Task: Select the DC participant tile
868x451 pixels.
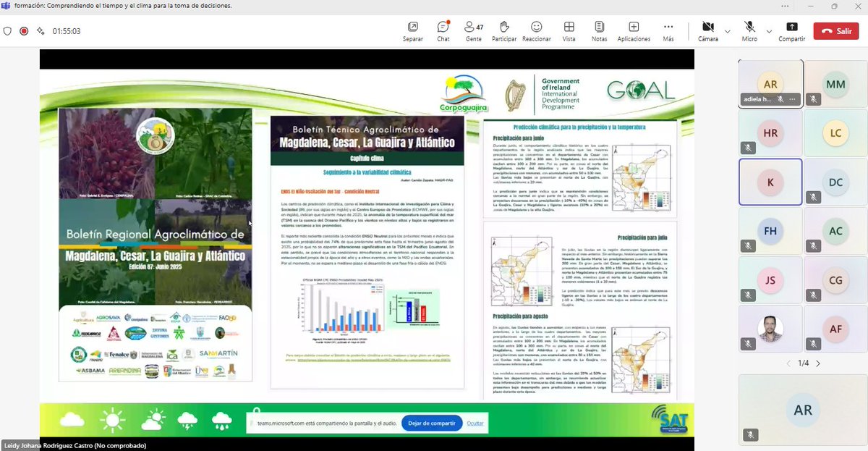Action: coord(835,182)
